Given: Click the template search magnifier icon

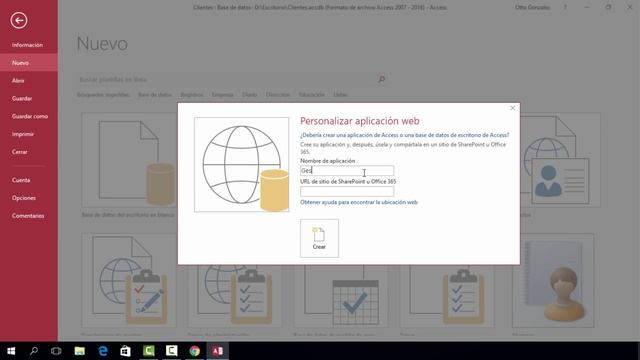Looking at the screenshot, I should click(382, 79).
